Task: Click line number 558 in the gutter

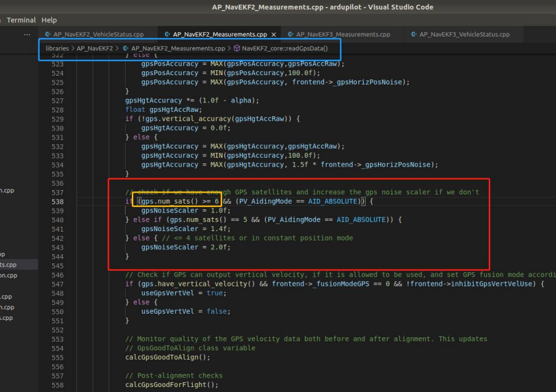Action: click(57, 385)
